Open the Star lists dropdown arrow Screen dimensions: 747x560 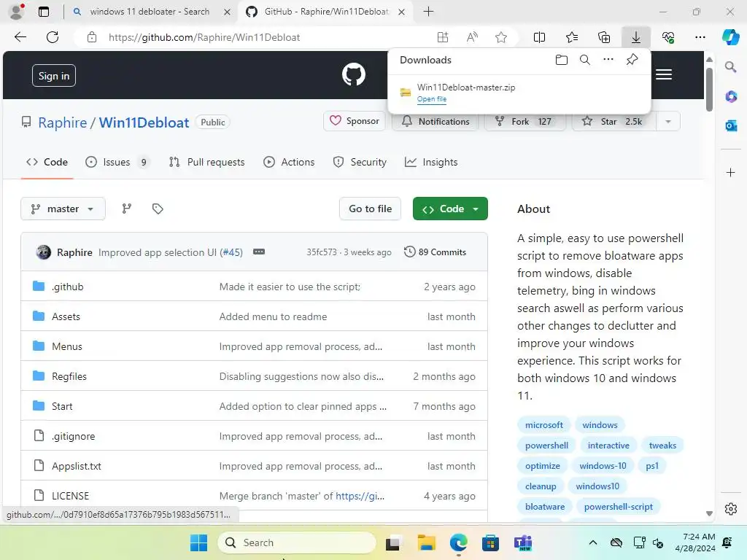[x=668, y=122]
